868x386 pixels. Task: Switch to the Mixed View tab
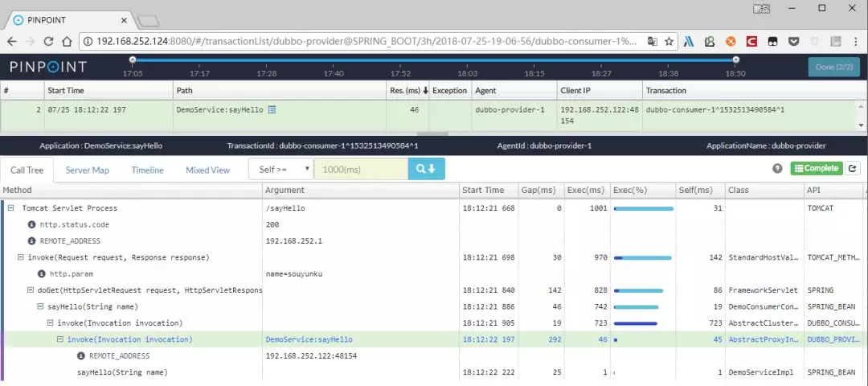click(x=207, y=170)
